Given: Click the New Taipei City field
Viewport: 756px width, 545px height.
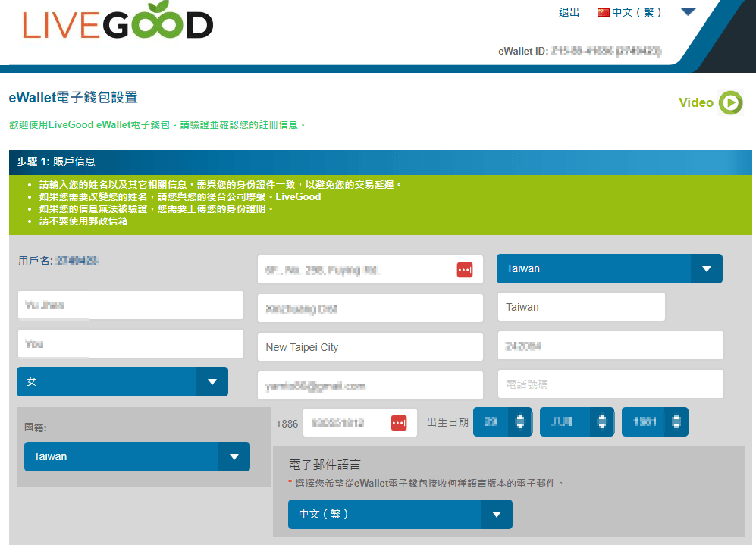Looking at the screenshot, I should [369, 347].
